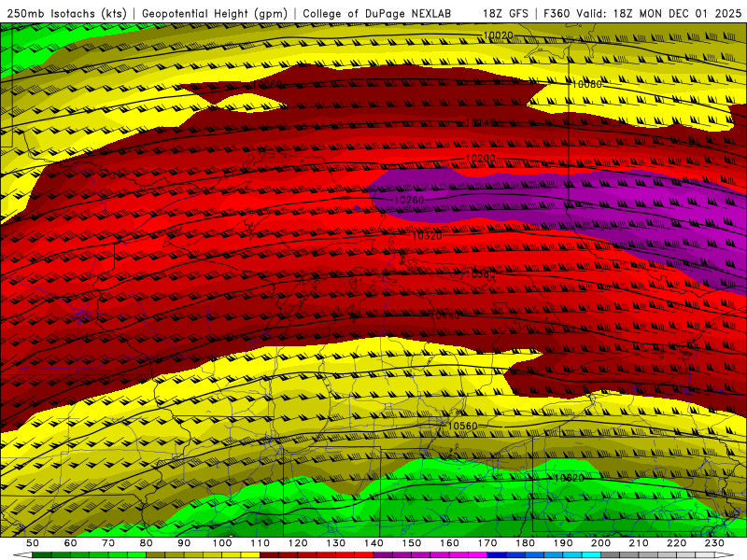
Task: Click the 80 value on the color scale
Action: pos(146,543)
